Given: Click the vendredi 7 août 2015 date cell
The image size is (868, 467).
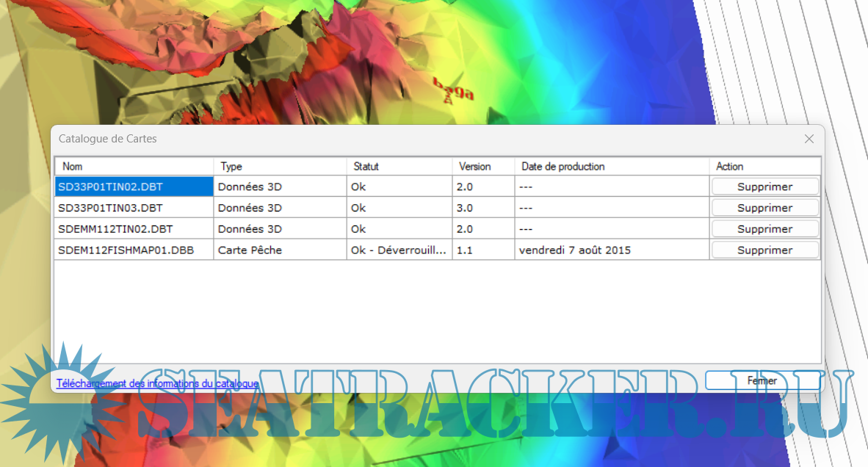Looking at the screenshot, I should coord(574,250).
